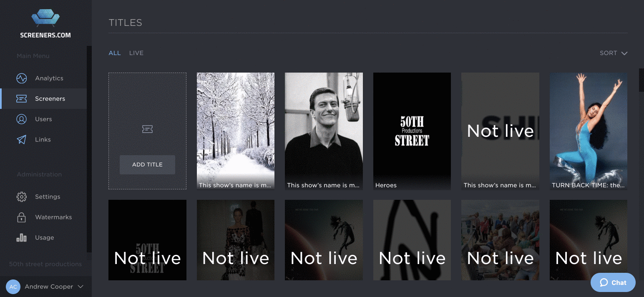Viewport: 644px width, 297px height.
Task: Click the ADD TITLE button
Action: [x=147, y=165]
